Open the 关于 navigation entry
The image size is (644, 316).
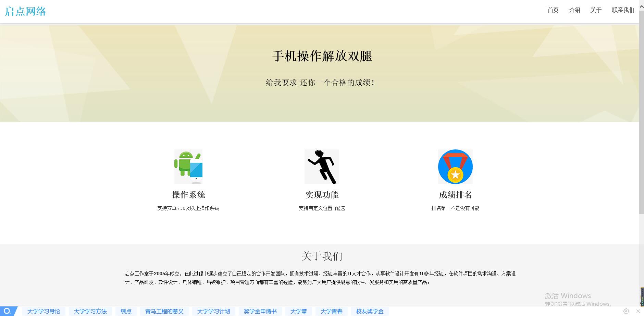pyautogui.click(x=595, y=10)
